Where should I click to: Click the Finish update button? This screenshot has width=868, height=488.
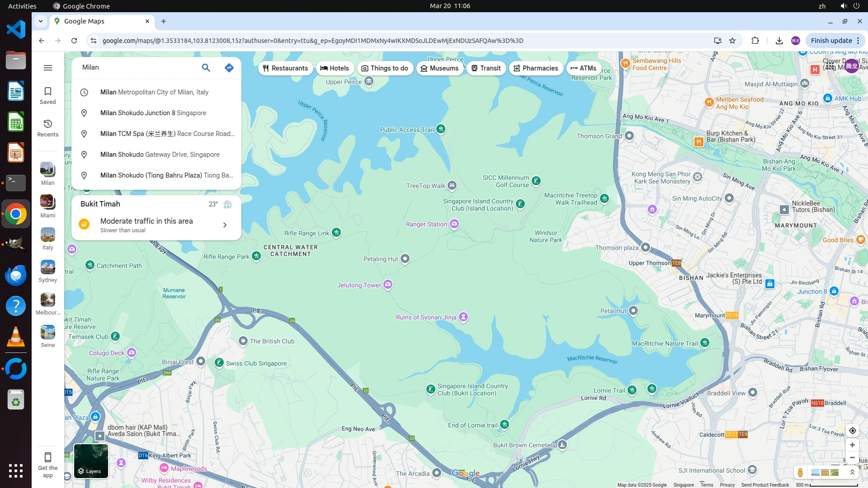pyautogui.click(x=831, y=41)
